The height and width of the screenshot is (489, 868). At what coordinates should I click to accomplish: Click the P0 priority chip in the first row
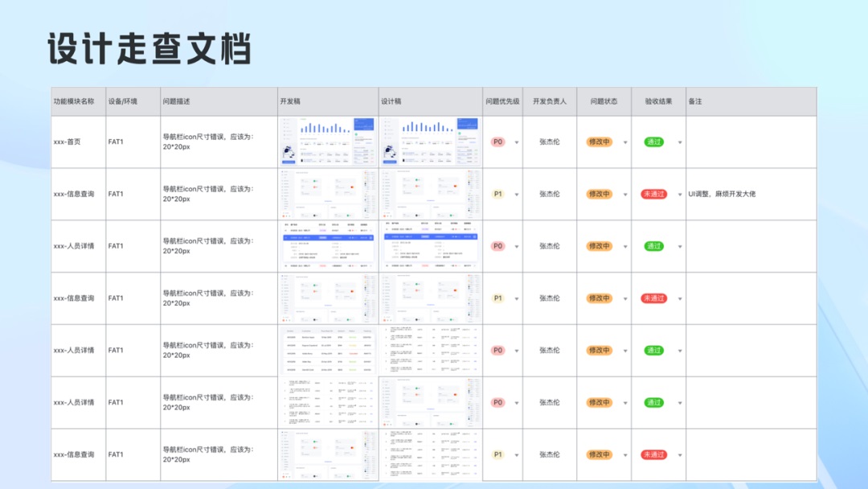497,141
